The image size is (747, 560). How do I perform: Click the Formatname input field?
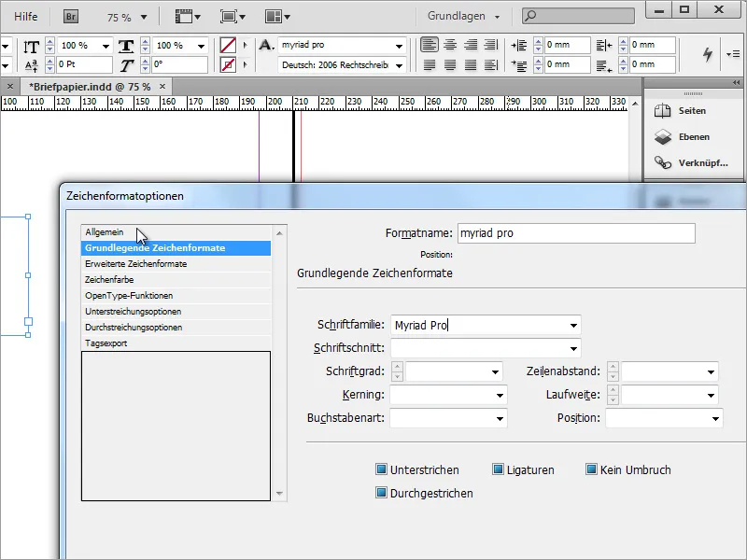(x=576, y=233)
